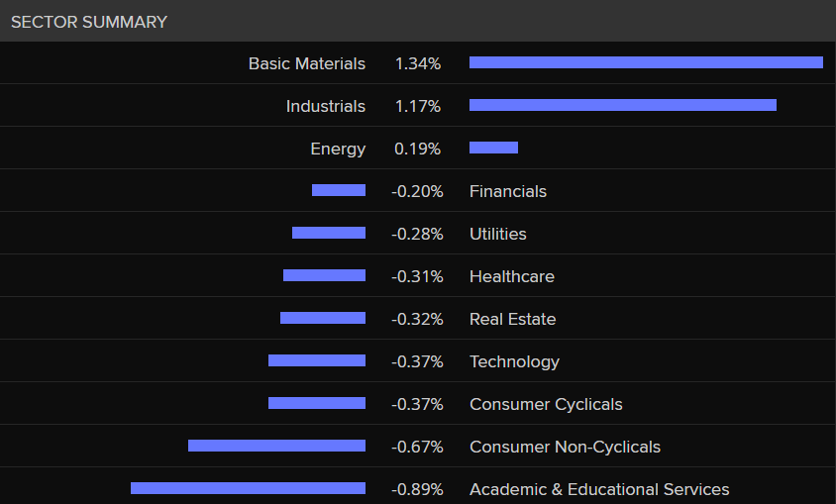The height and width of the screenshot is (504, 836).
Task: Click the Sector Summary header title
Action: [89, 22]
